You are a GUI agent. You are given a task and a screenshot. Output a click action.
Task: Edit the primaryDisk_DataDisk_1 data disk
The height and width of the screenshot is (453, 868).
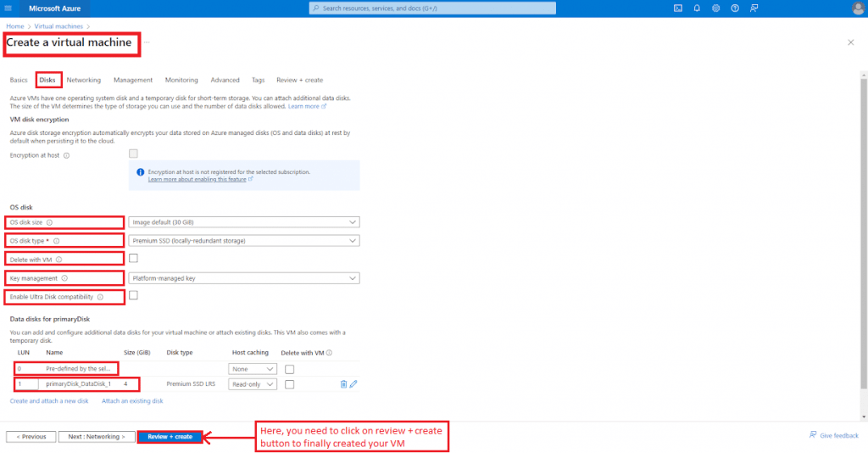tap(353, 383)
